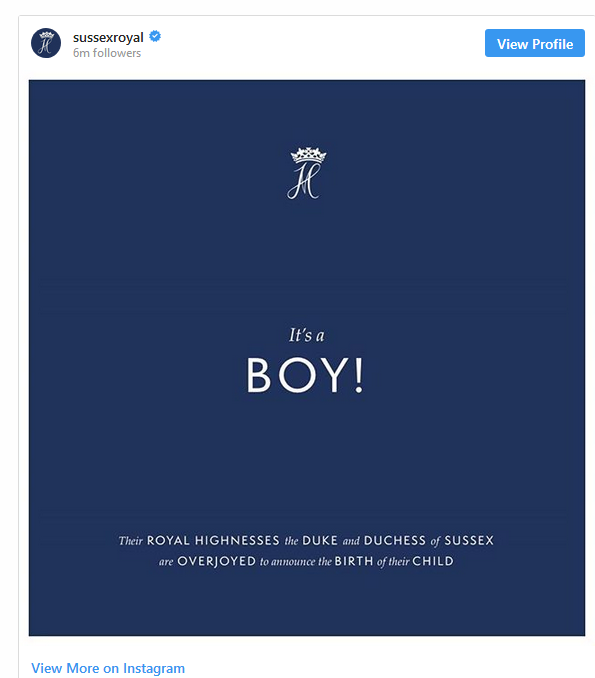Click the italic "to announce the" phrase
The width and height of the screenshot is (595, 678).
click(x=296, y=562)
